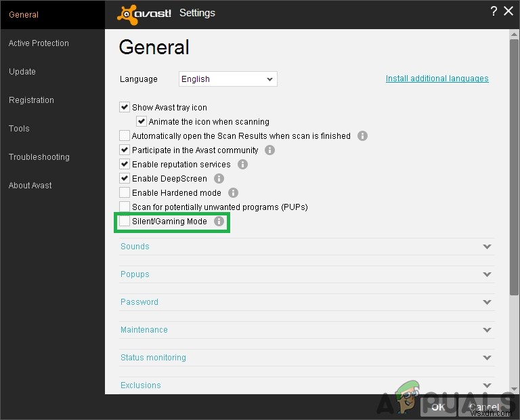The width and height of the screenshot is (520, 420).
Task: Uncheck Animate the icon when scanning
Action: tap(142, 121)
